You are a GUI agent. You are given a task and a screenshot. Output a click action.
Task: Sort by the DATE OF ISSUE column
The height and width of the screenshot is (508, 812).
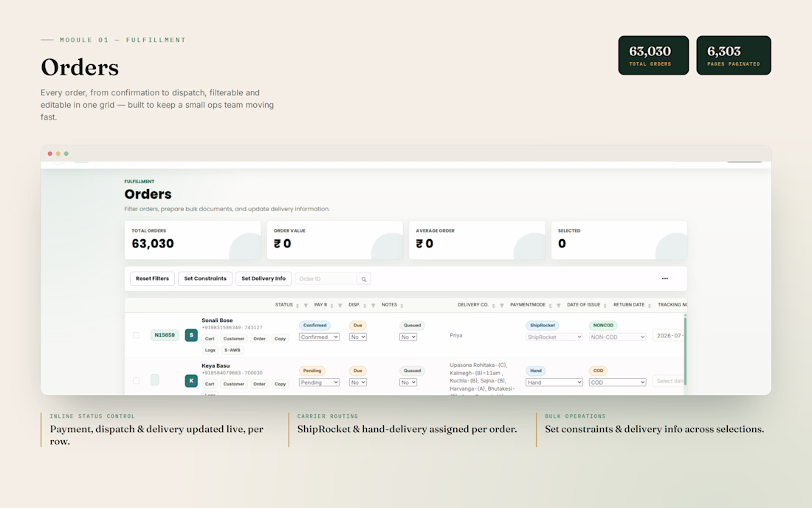[x=605, y=306]
